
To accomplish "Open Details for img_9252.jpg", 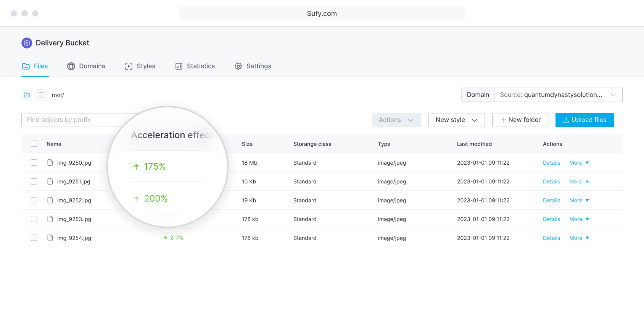I will 551,200.
